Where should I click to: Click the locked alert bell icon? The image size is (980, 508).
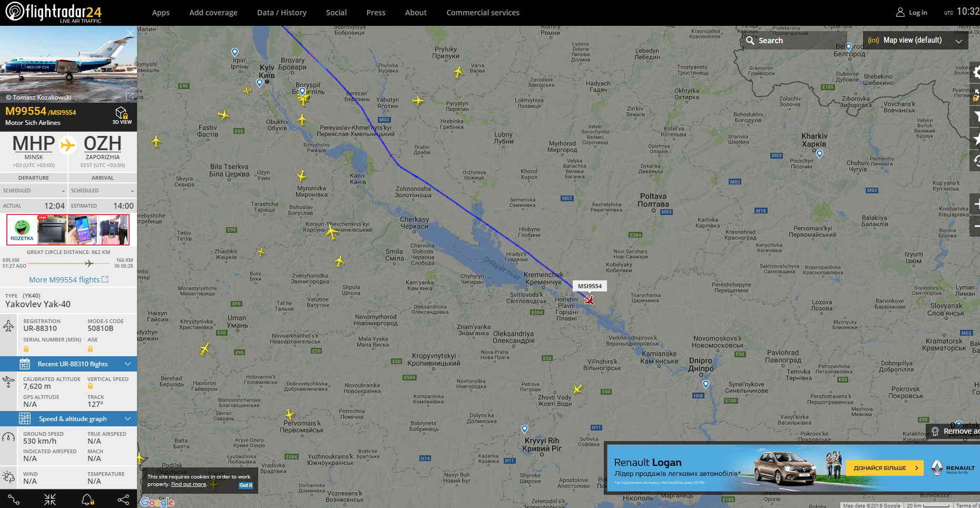coord(88,500)
